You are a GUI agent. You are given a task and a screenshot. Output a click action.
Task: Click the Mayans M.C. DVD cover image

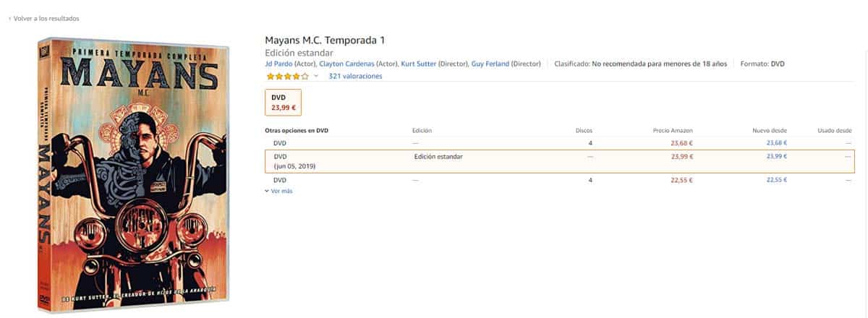click(x=135, y=177)
